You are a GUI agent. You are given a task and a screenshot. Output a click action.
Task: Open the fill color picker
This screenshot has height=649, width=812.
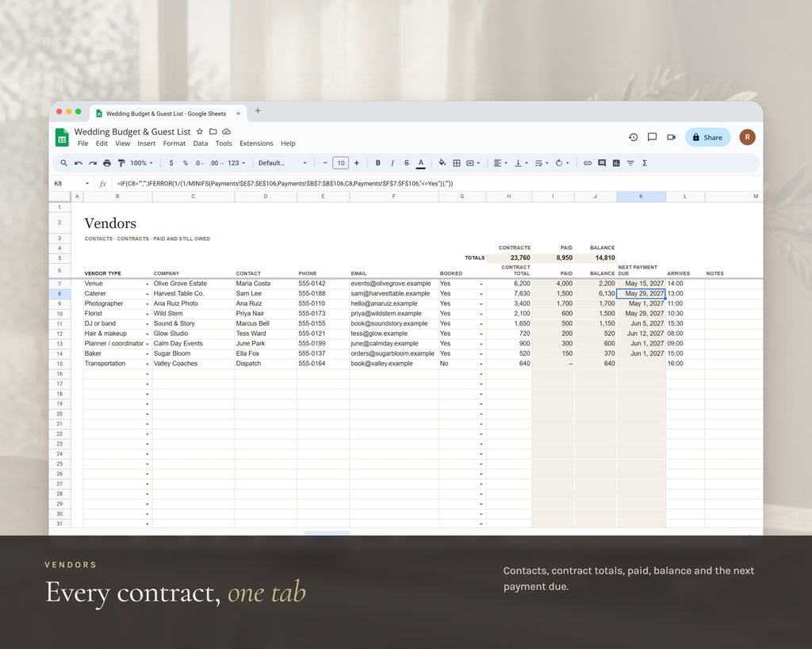(x=442, y=163)
